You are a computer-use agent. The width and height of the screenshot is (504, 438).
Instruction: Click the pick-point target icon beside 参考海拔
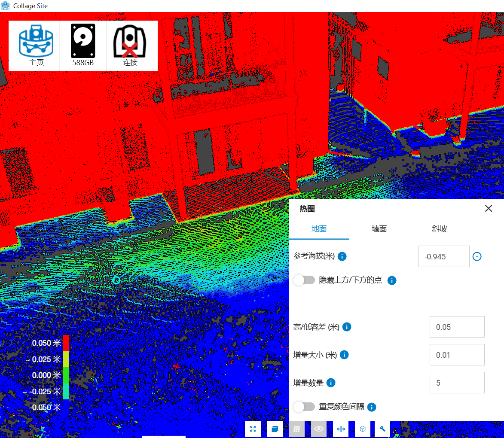477,256
